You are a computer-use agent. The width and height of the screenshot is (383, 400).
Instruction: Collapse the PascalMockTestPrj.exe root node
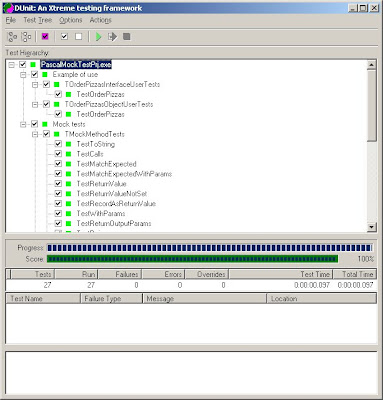point(12,65)
